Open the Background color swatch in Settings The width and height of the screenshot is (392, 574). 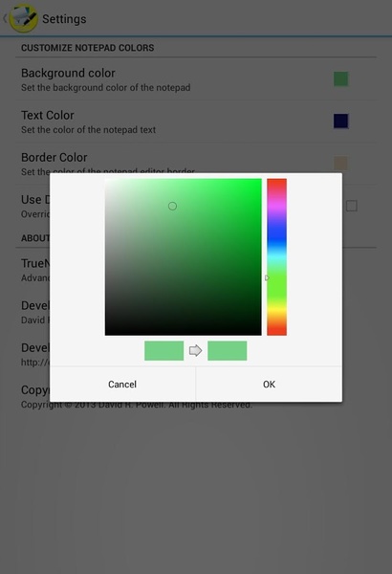click(340, 79)
